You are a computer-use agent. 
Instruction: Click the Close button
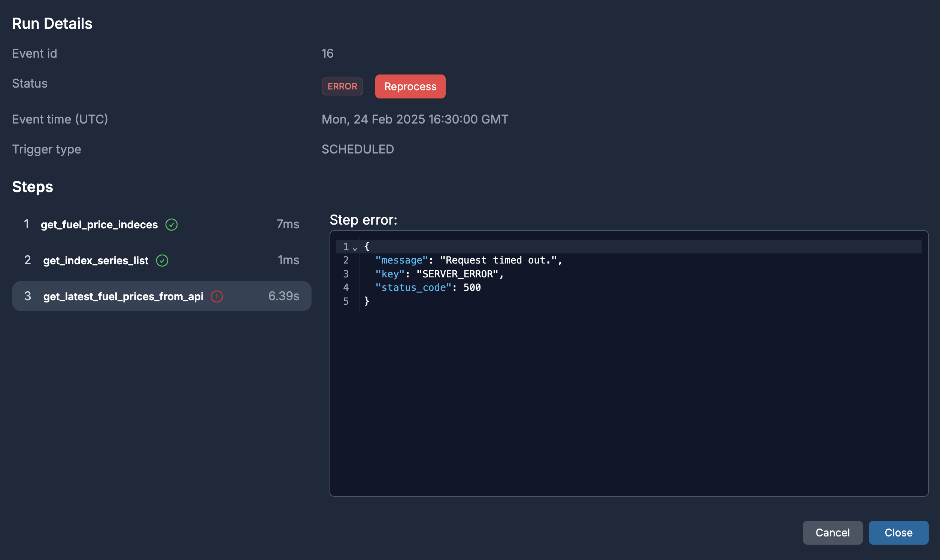tap(898, 532)
